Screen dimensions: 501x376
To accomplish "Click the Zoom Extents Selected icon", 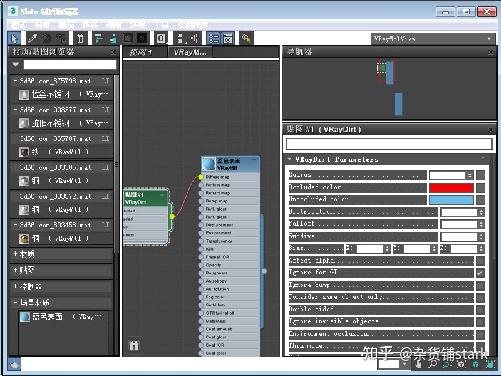I will (x=475, y=364).
